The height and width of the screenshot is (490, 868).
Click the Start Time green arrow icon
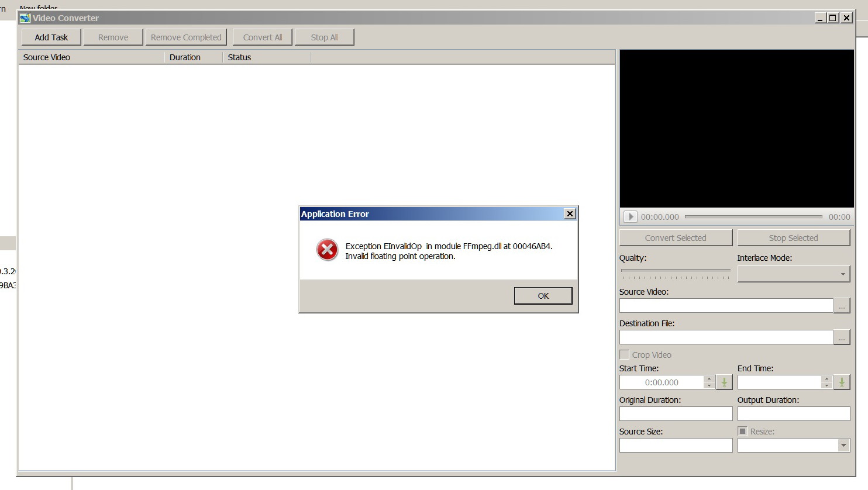click(x=724, y=382)
